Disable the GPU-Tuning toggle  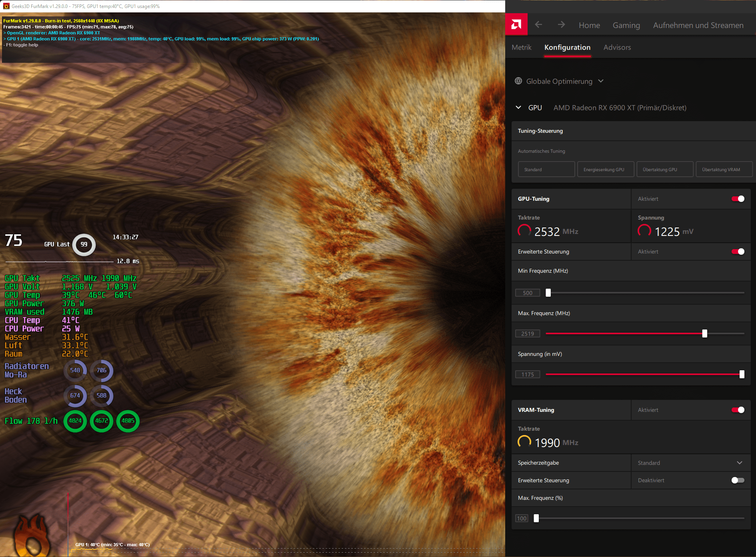pos(738,199)
